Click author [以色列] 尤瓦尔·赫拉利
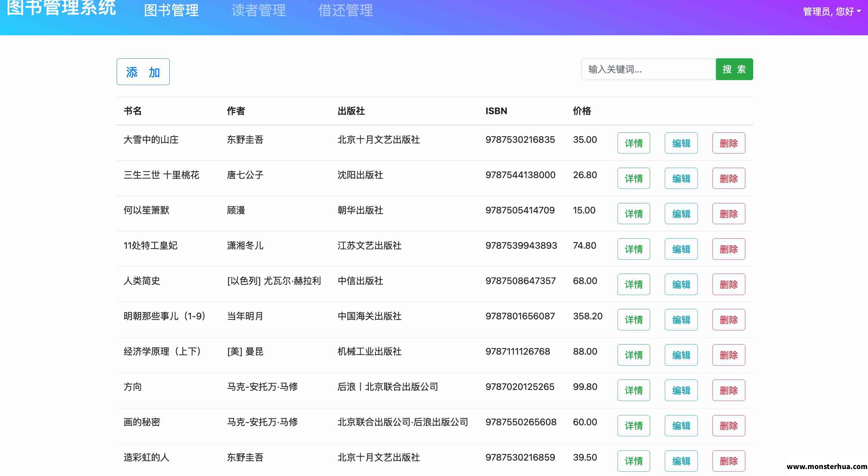Viewport: 868px width, 476px height. 274,281
